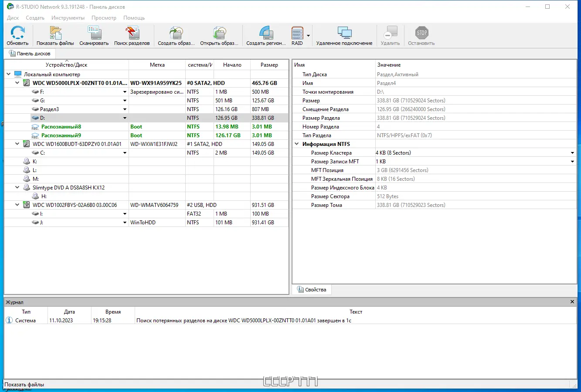Screen dimensions: 581x392
Task: Launch the Поиск разделов partition search
Action: 132,33
